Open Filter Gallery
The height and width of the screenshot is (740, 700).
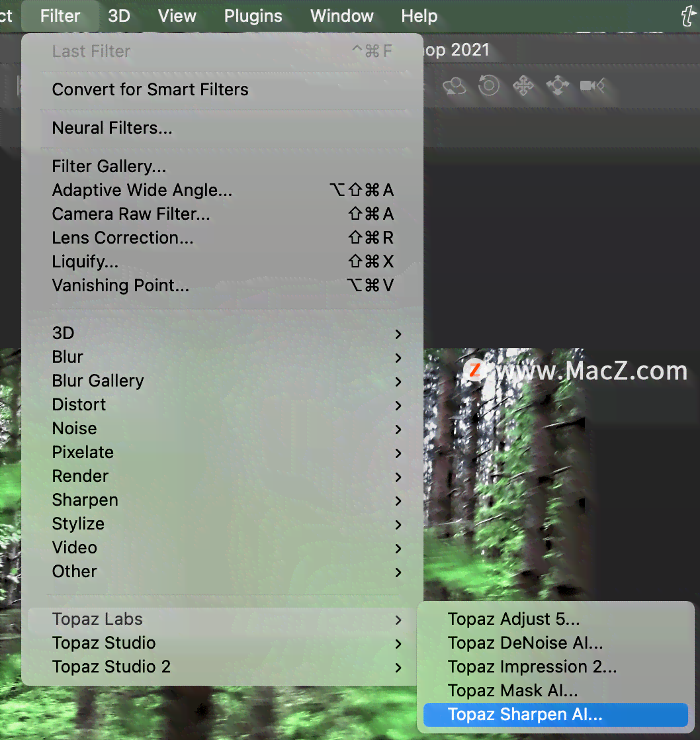click(222, 166)
